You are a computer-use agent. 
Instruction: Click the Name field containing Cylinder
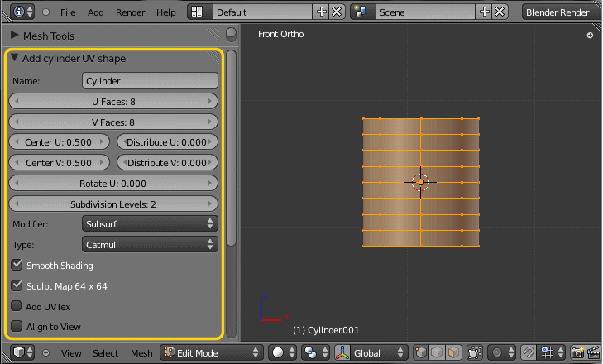click(150, 81)
